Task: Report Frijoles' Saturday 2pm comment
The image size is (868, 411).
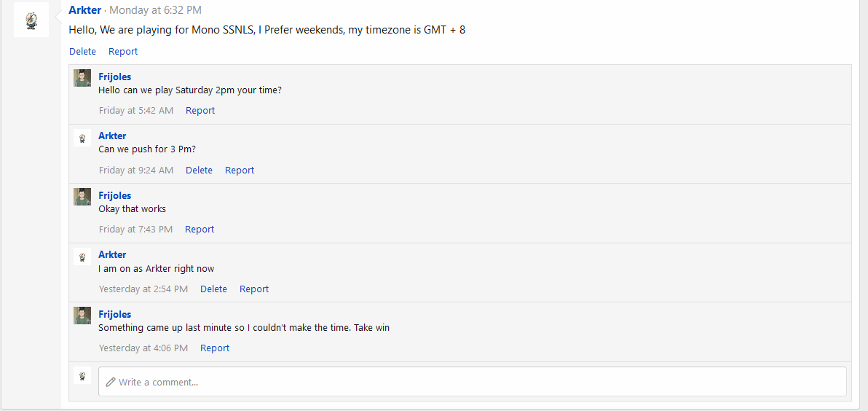Action: click(x=200, y=110)
